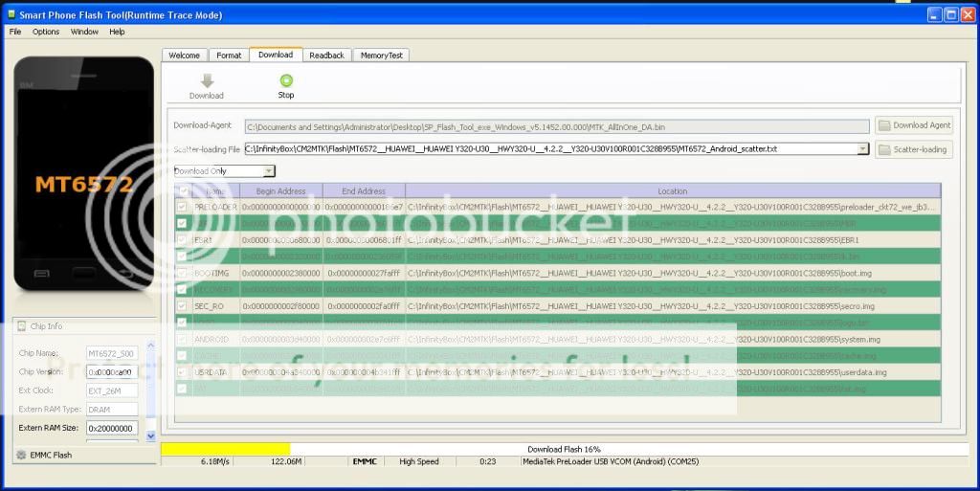Image resolution: width=980 pixels, height=491 pixels.
Task: Click the Chip Info phone icon
Action: 22,326
